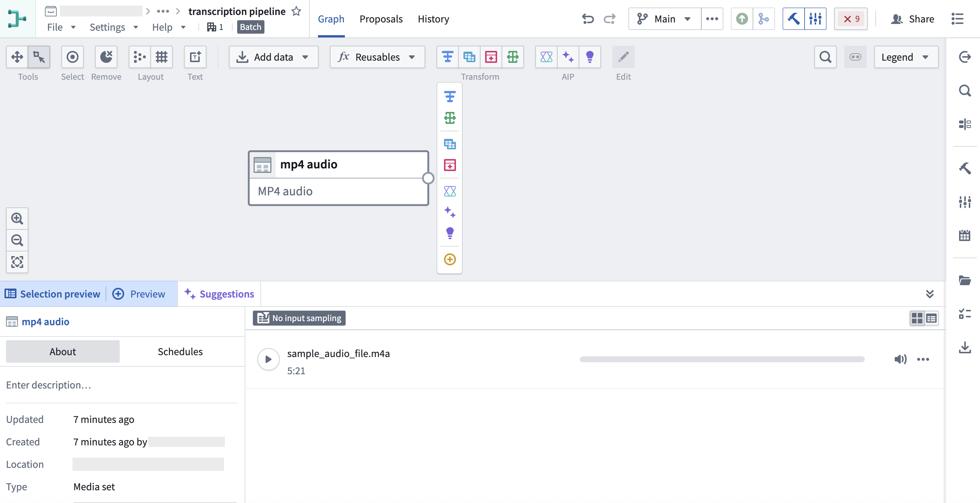Click the yellow plus icon beside node
The width and height of the screenshot is (980, 503).
(x=450, y=260)
